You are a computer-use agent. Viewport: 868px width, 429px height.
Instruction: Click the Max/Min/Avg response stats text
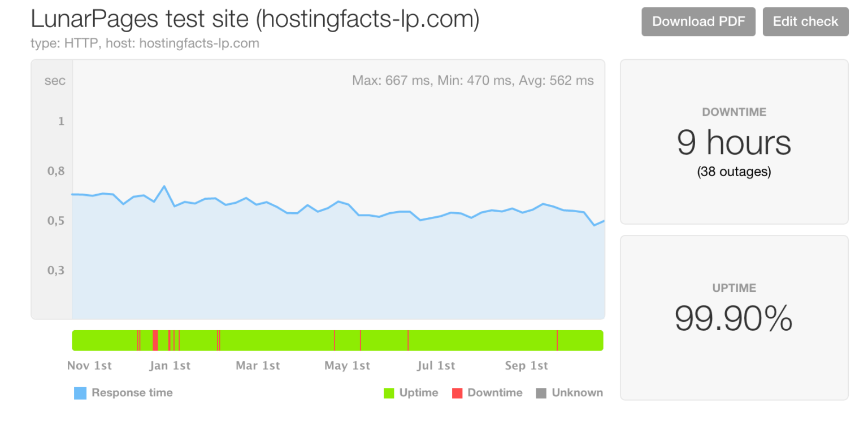[x=473, y=81]
